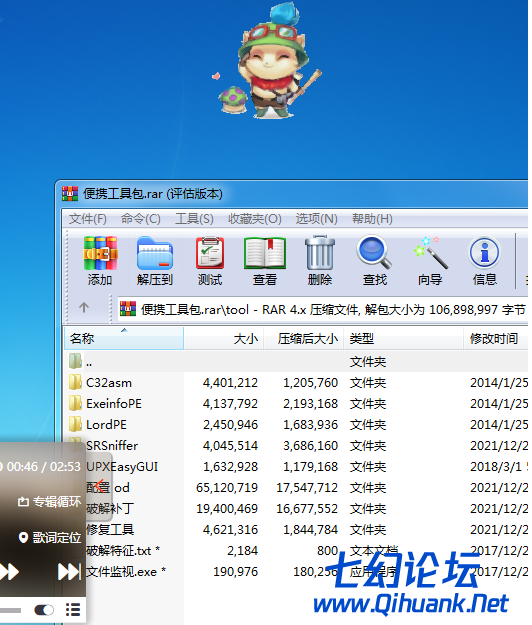Click 专辑循环 loop mode button
Screen dimensions: 532x625
click(x=49, y=501)
